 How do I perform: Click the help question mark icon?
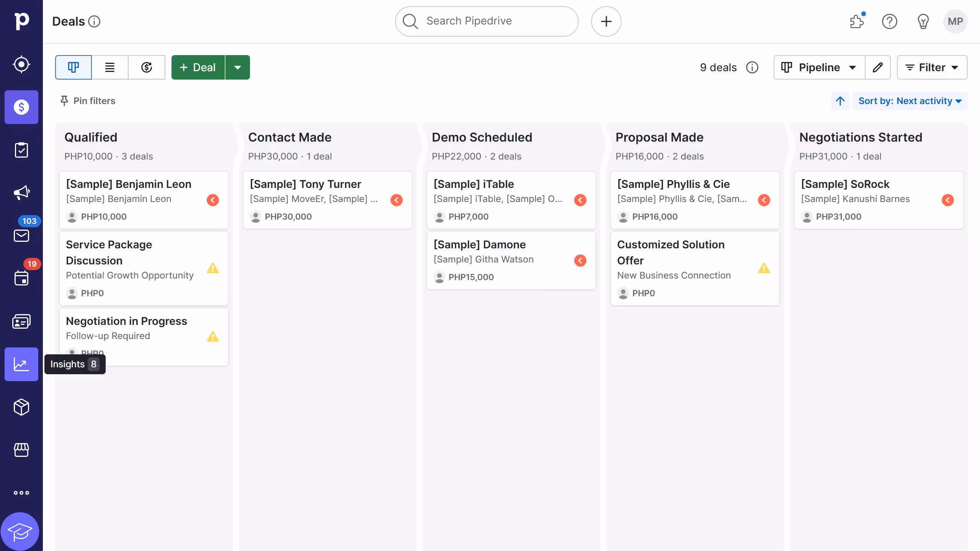click(x=889, y=21)
